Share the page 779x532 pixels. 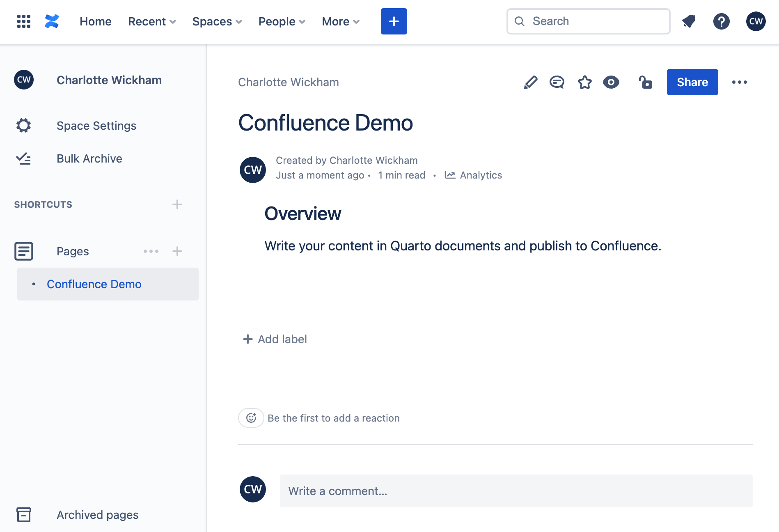692,82
